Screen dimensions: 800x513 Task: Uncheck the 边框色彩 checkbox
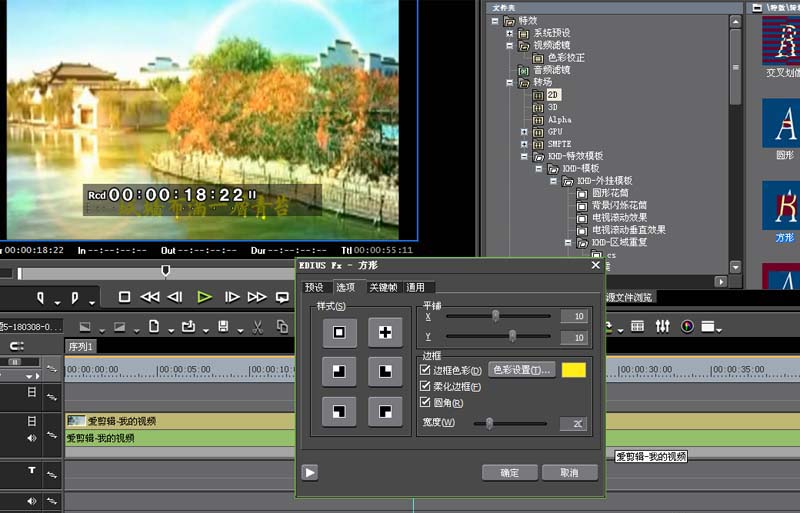424,369
